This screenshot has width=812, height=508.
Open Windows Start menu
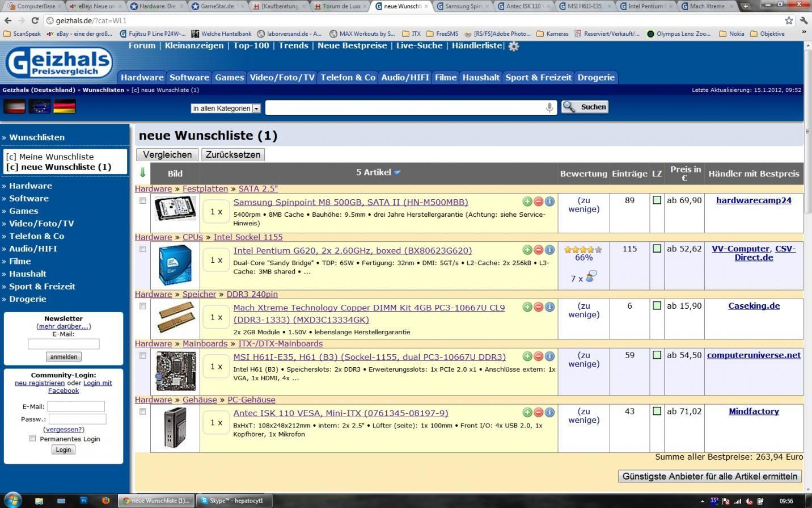tap(12, 500)
